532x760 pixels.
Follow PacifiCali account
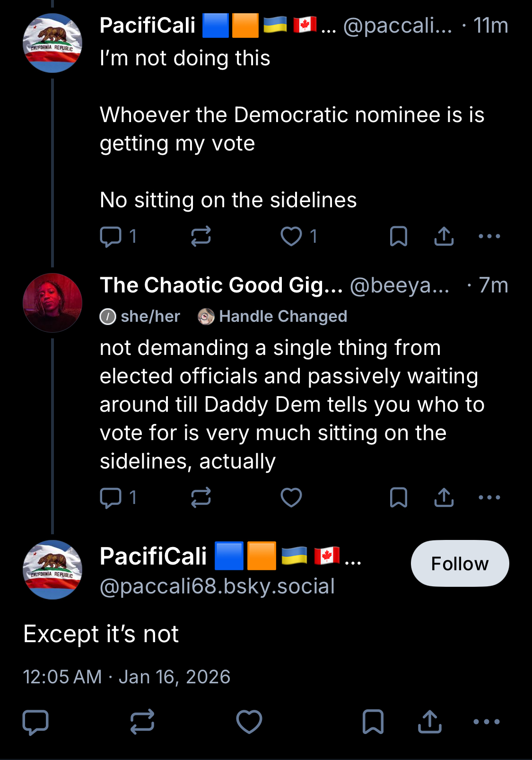click(x=460, y=563)
